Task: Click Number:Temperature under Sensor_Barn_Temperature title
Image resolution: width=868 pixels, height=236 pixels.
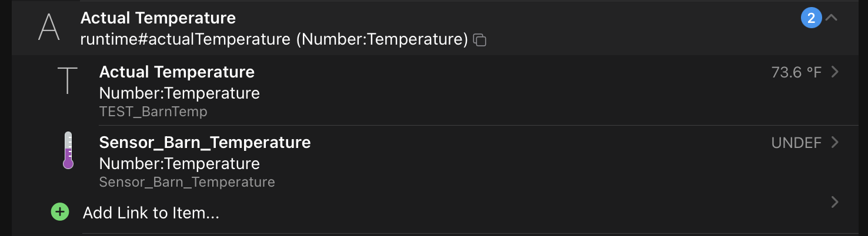Action: [179, 163]
